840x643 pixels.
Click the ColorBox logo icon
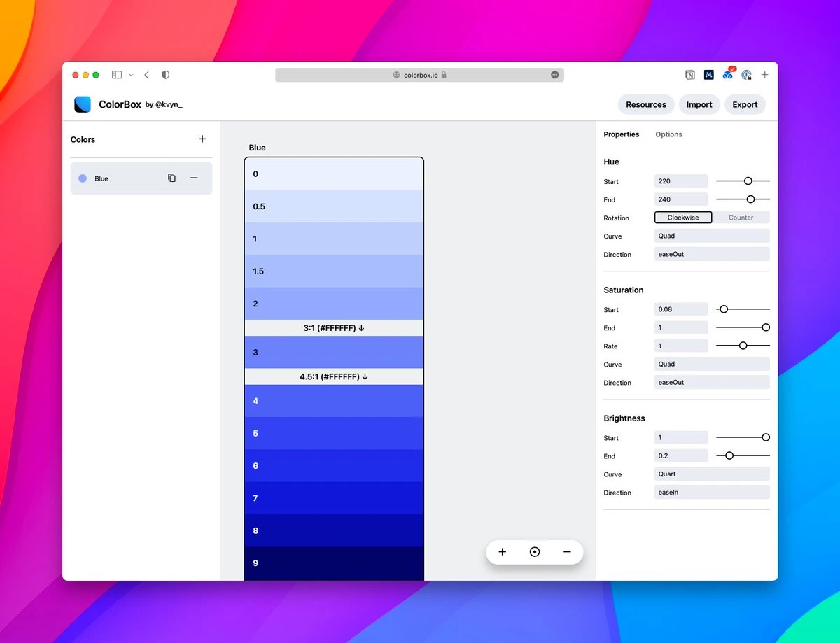point(83,104)
